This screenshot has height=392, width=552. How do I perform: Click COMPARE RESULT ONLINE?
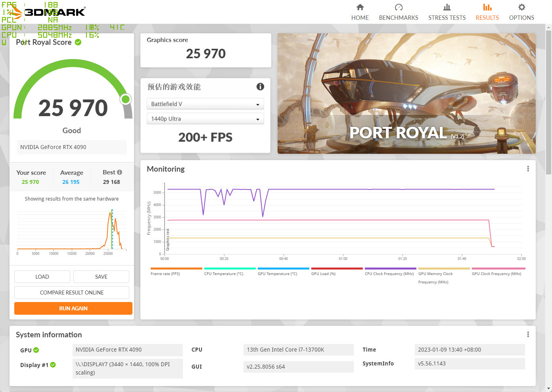point(71,292)
